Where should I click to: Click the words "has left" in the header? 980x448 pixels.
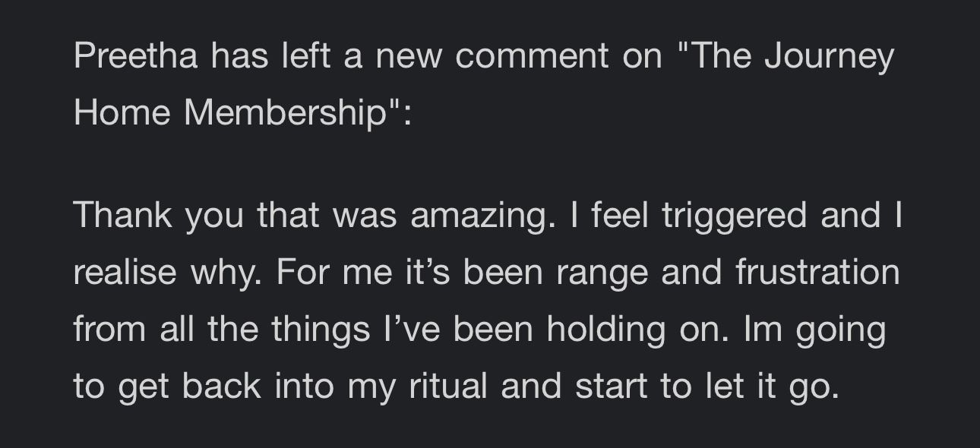[x=270, y=57]
